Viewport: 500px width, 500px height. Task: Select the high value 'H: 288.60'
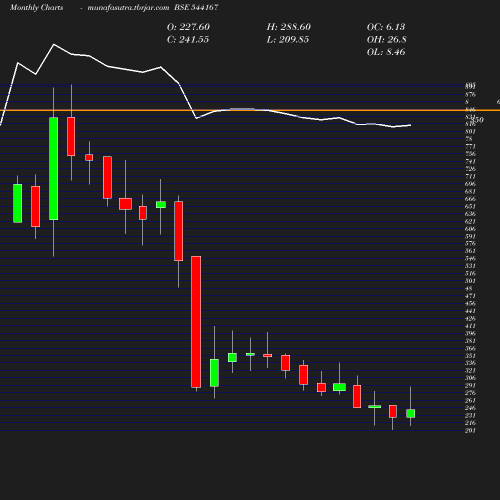289,27
